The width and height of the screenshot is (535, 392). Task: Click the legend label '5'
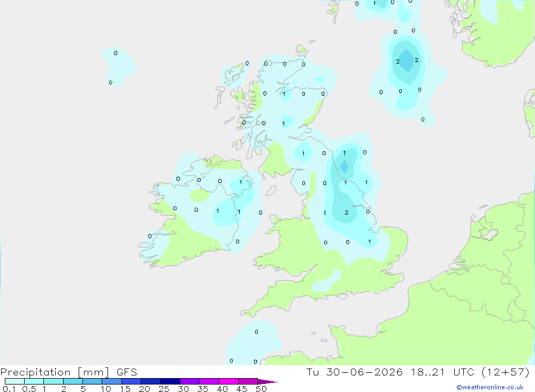click(83, 389)
